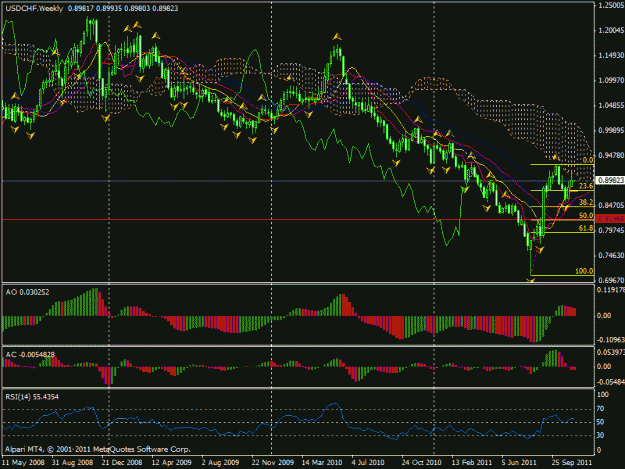Select the 22 Nov 2009 date label
The height and width of the screenshot is (469, 625).
click(x=273, y=463)
